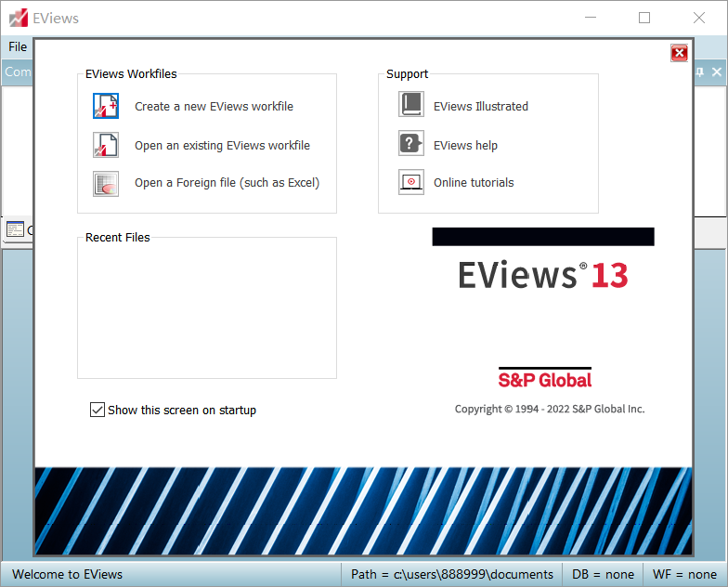Click the Open existing workfile icon

[106, 145]
